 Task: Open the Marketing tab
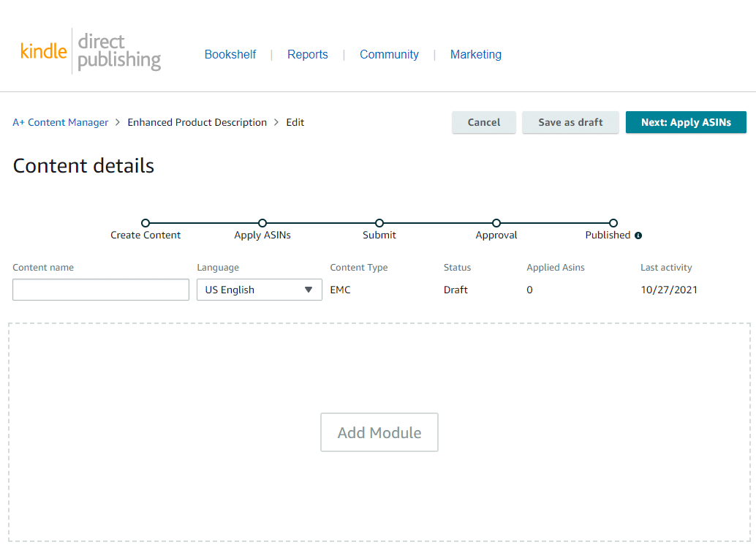click(x=476, y=55)
